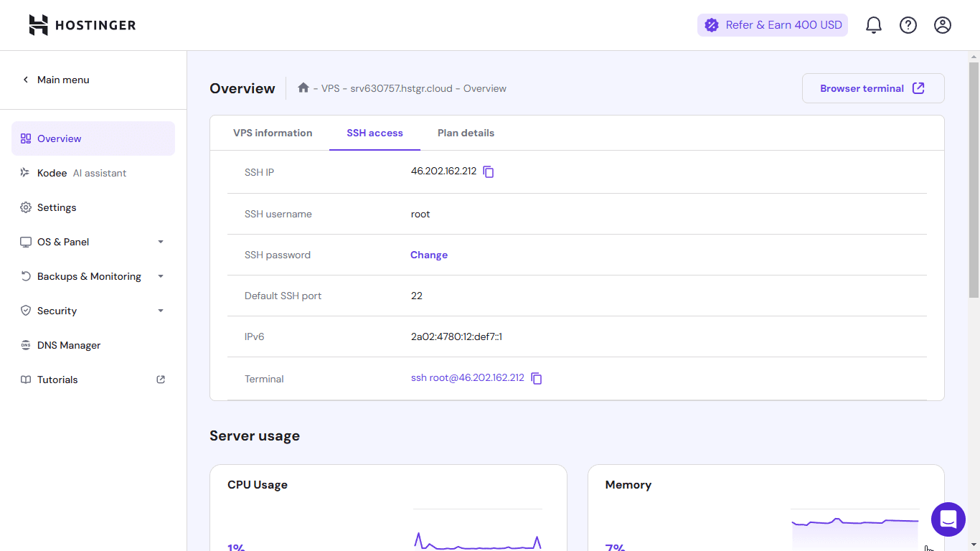The width and height of the screenshot is (980, 551).
Task: Open Tutorials from sidebar
Action: pyautogui.click(x=93, y=380)
